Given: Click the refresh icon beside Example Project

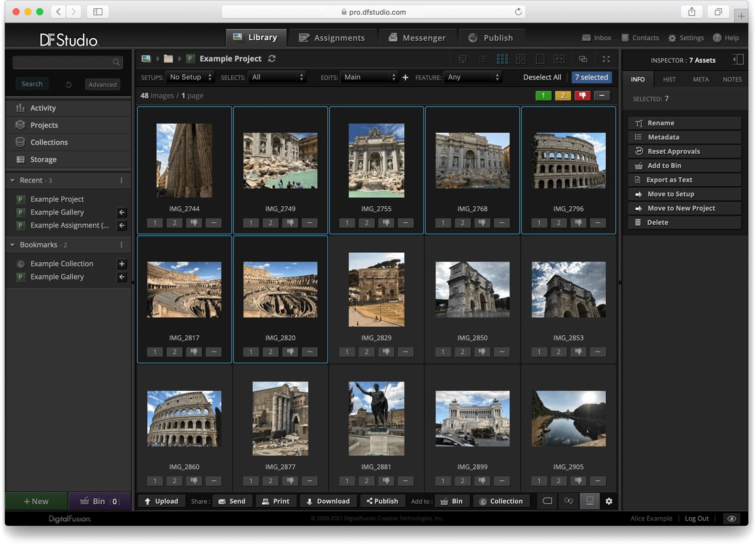Looking at the screenshot, I should click(272, 58).
